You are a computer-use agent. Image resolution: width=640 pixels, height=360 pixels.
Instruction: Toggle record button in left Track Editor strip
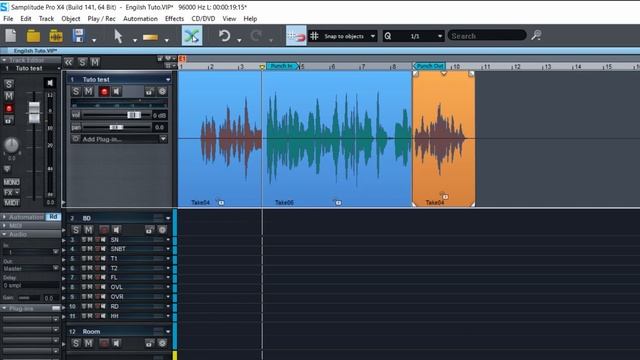pyautogui.click(x=9, y=109)
